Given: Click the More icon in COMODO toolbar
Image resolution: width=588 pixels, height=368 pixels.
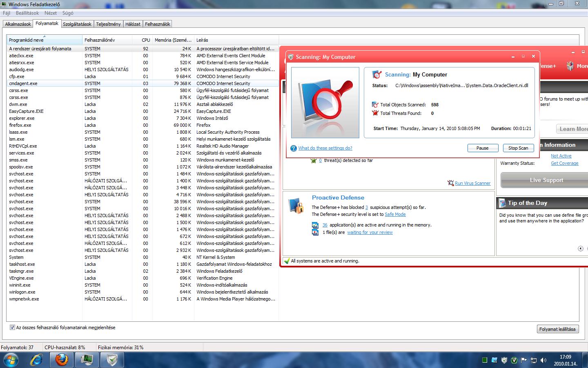Looking at the screenshot, I should click(570, 66).
